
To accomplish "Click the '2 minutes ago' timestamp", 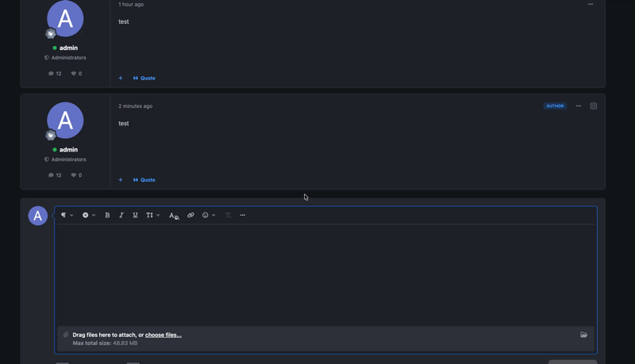I will point(135,106).
